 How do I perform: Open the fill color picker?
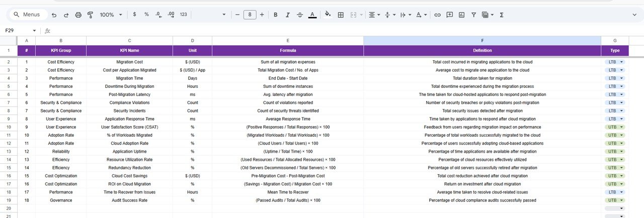point(328,15)
